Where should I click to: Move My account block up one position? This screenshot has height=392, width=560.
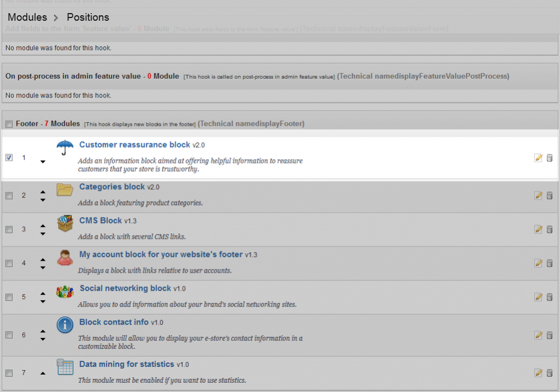click(43, 260)
